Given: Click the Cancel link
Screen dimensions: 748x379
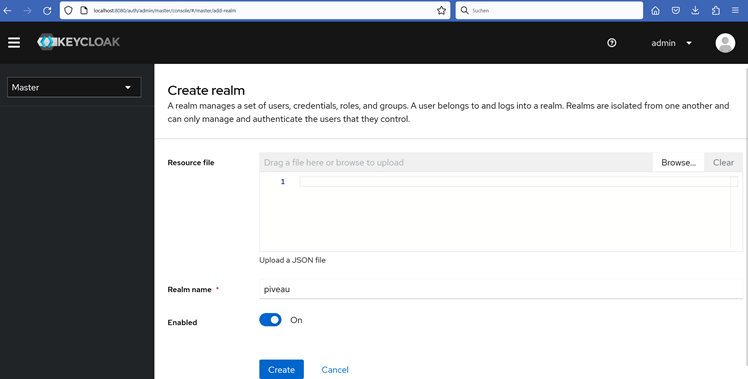Looking at the screenshot, I should (335, 369).
